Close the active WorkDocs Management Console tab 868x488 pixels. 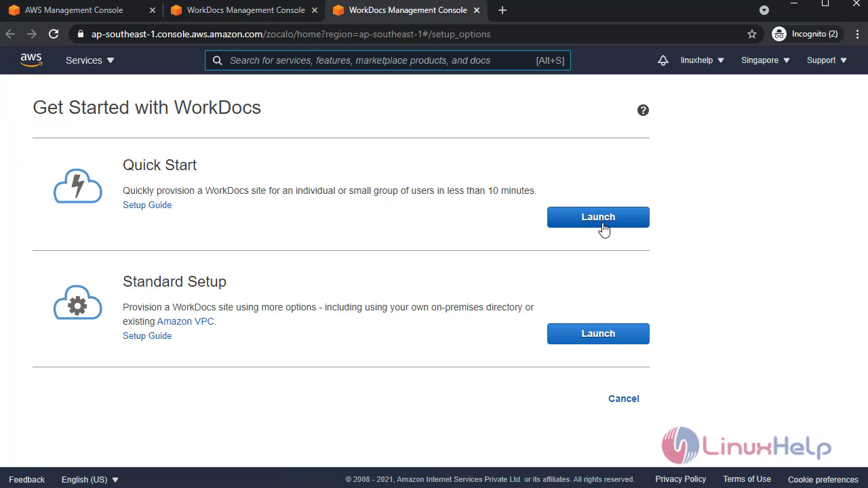477,10
